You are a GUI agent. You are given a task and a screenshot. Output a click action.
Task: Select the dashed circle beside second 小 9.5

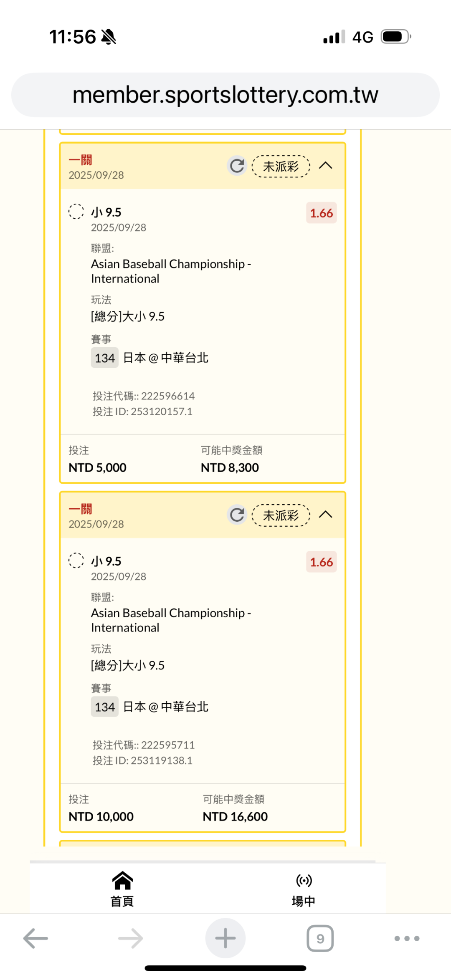(76, 561)
